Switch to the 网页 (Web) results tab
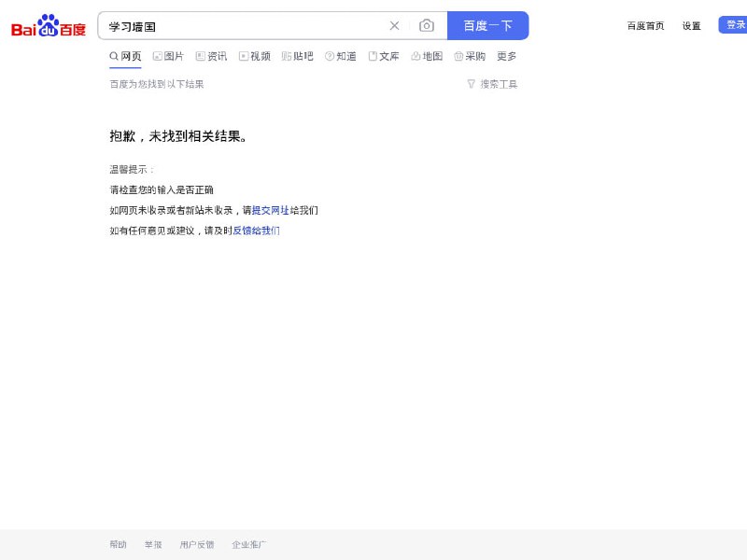Image resolution: width=747 pixels, height=560 pixels. point(129,56)
